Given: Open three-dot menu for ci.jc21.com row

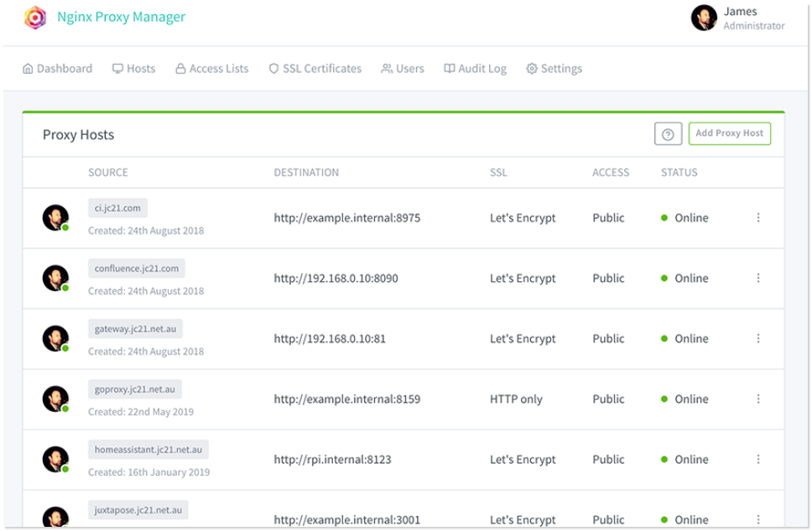Looking at the screenshot, I should point(758,218).
